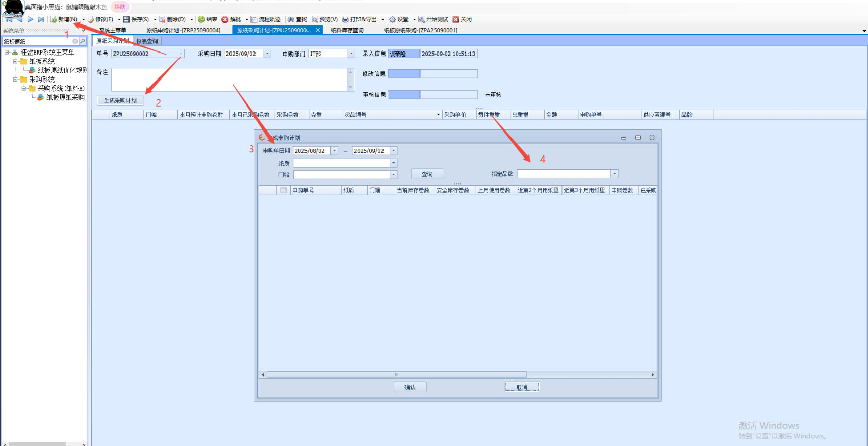Switch to 纸料库存查询 tab
Screen dimensions: 868x446
347,30
